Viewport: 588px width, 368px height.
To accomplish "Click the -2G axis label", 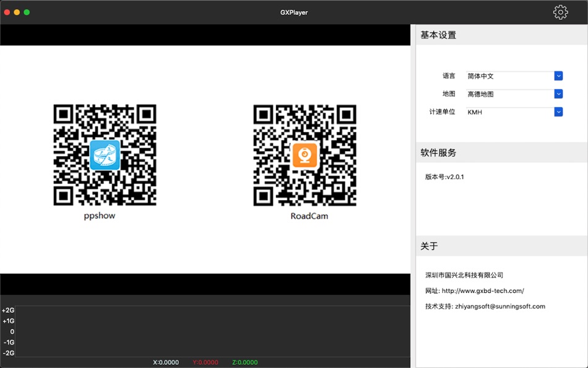I will [9, 353].
